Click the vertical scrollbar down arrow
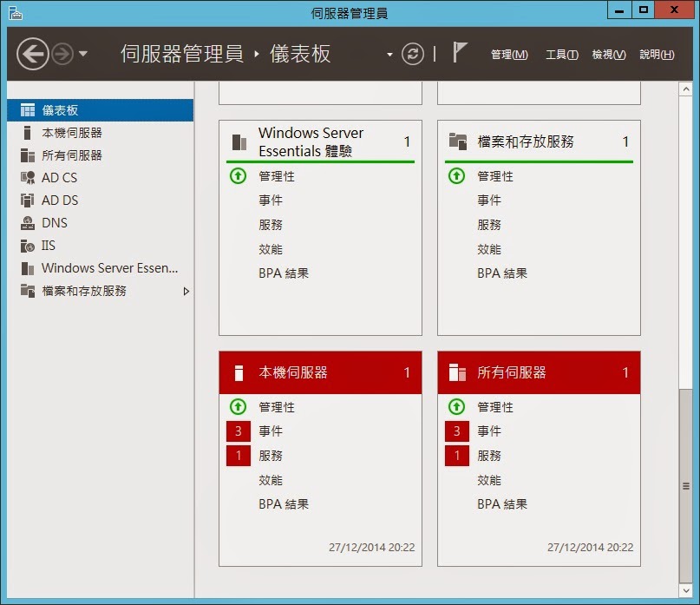The width and height of the screenshot is (700, 605). pos(686,591)
